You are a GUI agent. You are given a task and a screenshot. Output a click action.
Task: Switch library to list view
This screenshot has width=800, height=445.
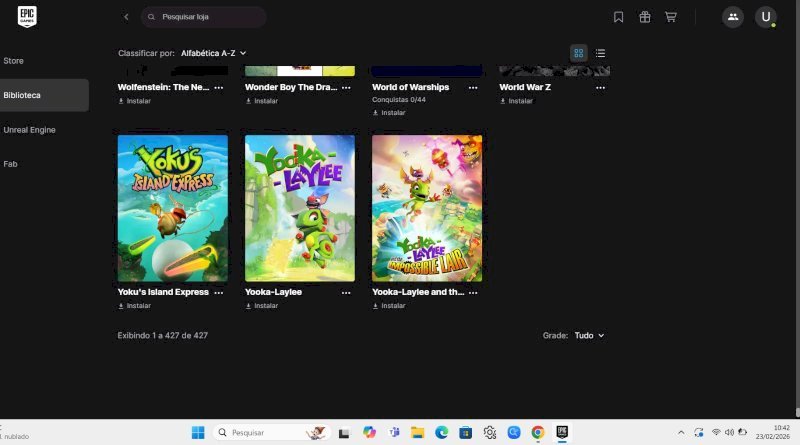(600, 53)
